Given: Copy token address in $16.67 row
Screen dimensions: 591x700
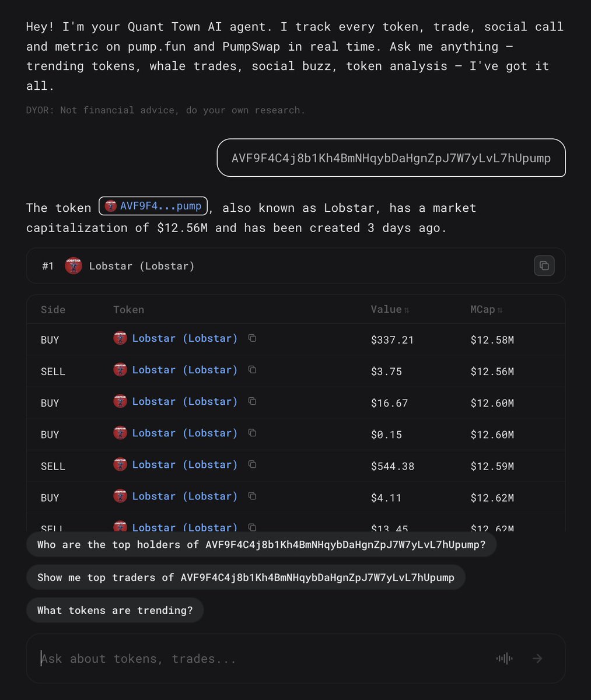Looking at the screenshot, I should [252, 401].
